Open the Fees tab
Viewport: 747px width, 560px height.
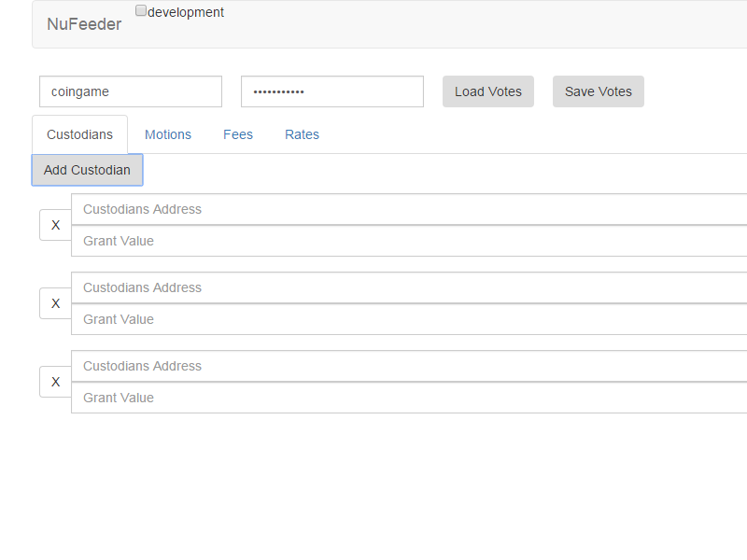click(x=238, y=134)
